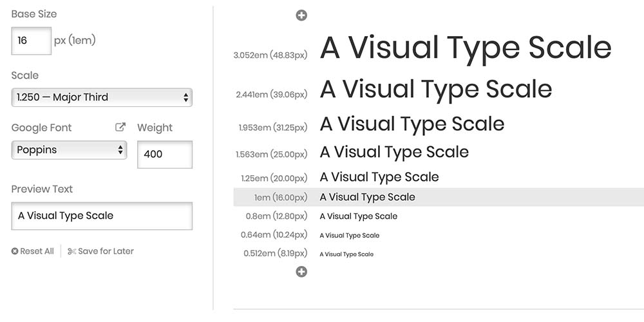644x322 pixels.
Task: Click the px (1em) unit label
Action: point(75,41)
